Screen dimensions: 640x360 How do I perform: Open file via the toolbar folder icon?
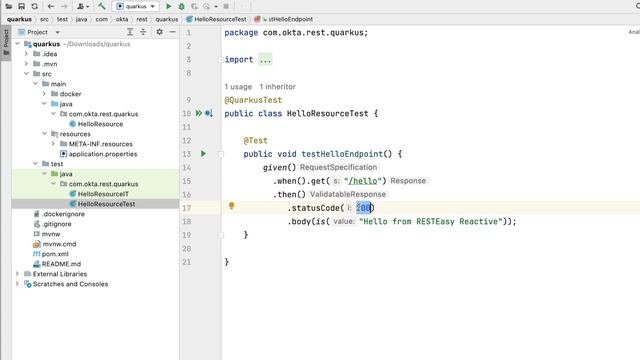pyautogui.click(x=9, y=6)
